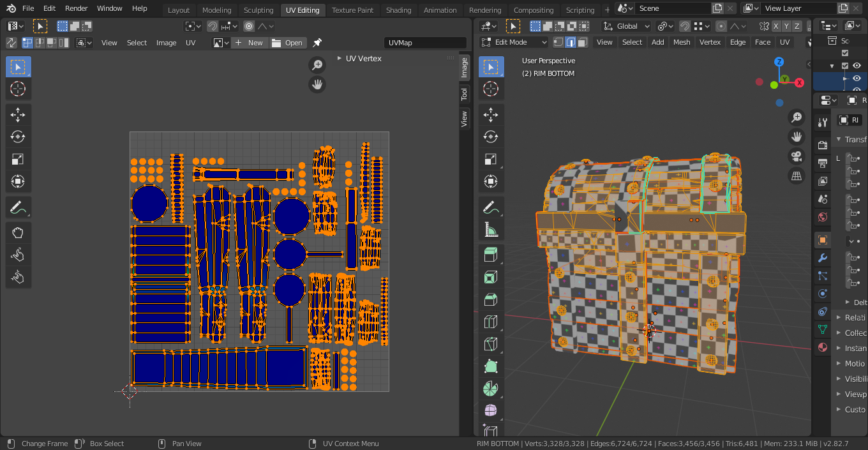Select the Annotate tool in UV editor
Viewport: 868px width, 450px height.
[18, 207]
